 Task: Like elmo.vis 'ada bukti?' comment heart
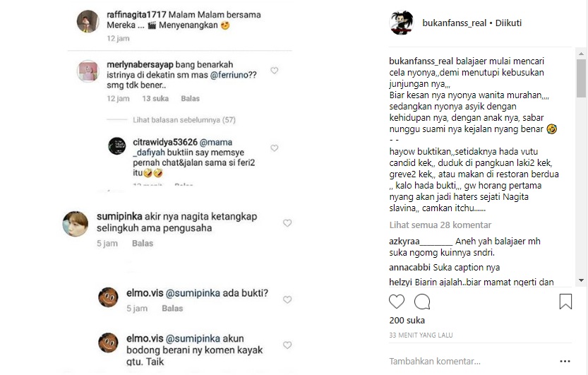click(x=287, y=299)
